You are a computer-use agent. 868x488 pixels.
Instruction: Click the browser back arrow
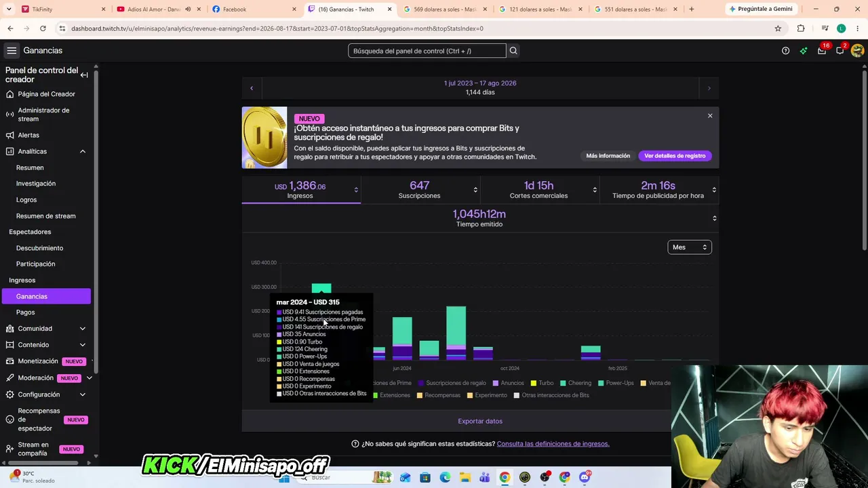tap(10, 28)
